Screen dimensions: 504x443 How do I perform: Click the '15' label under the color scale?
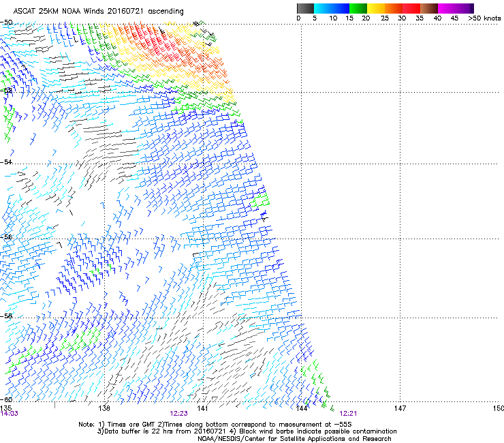[349, 18]
